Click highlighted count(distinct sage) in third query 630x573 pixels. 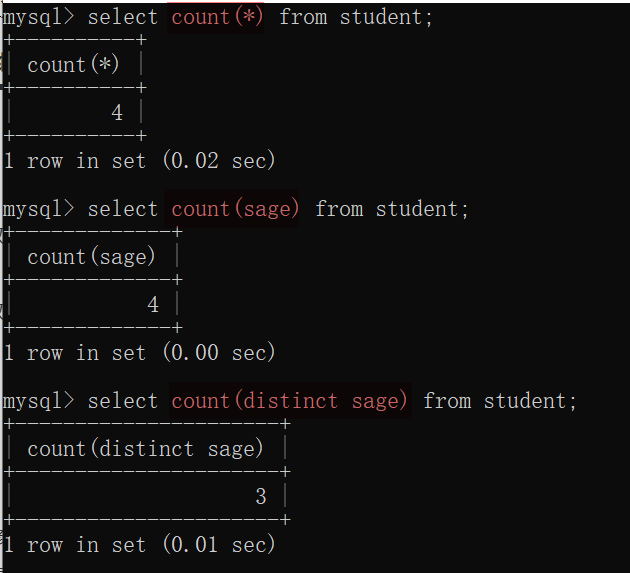[289, 401]
